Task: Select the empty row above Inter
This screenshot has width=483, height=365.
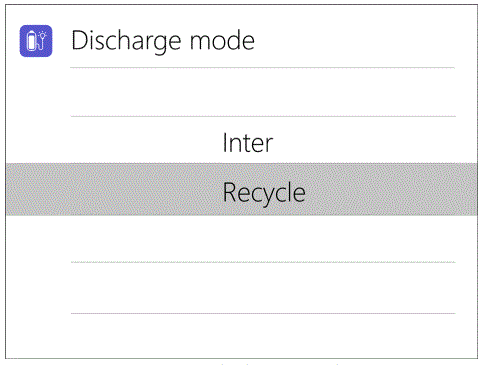Action: 263,92
